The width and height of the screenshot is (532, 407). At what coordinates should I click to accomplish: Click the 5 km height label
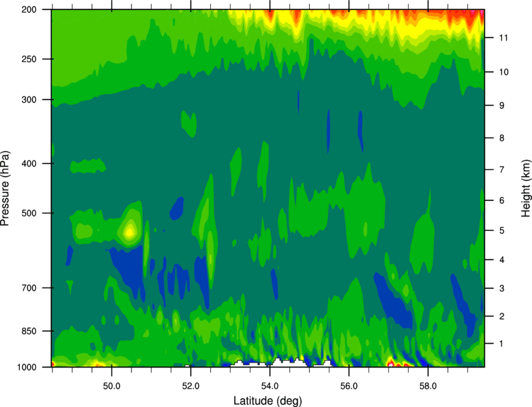point(502,231)
